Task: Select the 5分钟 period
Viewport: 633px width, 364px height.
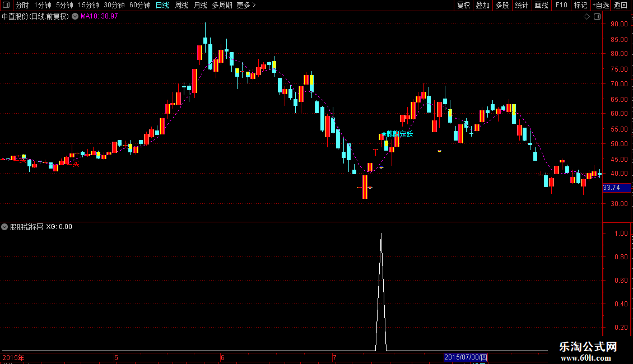Action: click(x=64, y=5)
